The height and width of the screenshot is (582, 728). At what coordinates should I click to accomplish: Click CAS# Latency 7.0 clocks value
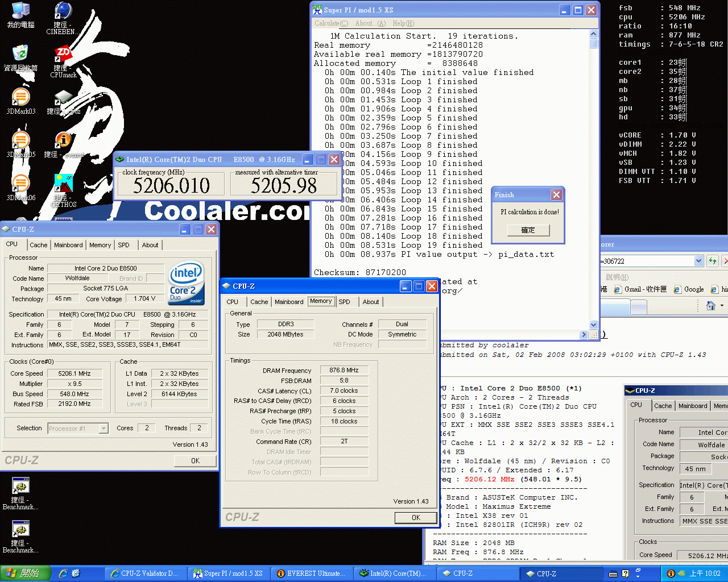point(344,390)
